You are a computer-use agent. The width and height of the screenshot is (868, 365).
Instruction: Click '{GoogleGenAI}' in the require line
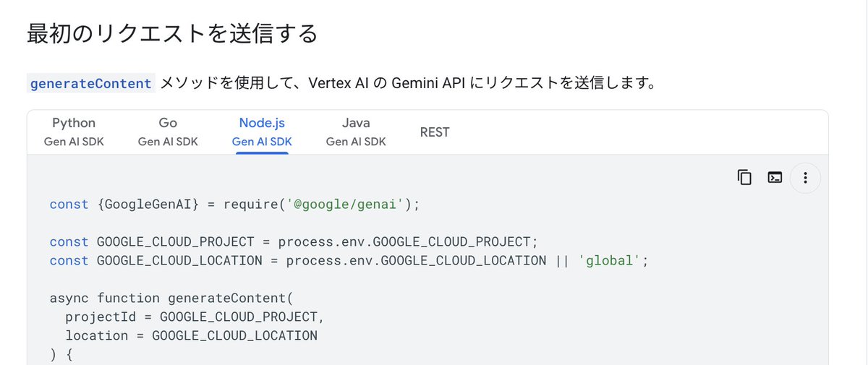[148, 205]
